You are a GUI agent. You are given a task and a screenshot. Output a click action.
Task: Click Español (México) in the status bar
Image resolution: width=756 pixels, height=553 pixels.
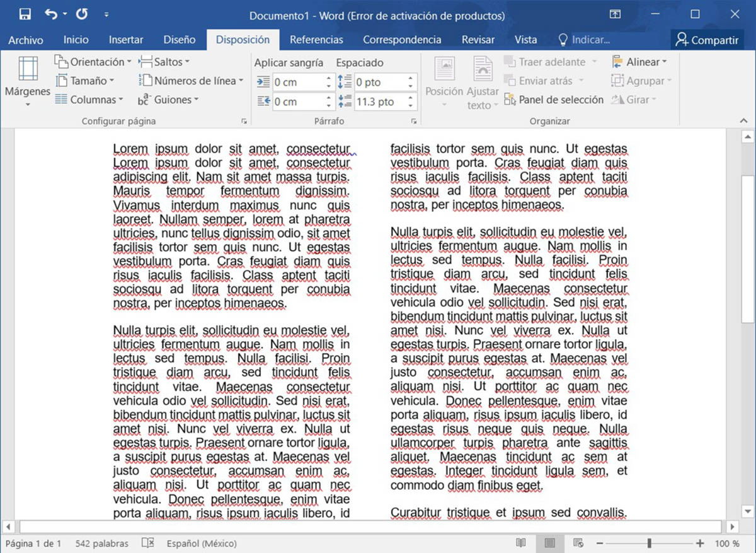point(200,543)
